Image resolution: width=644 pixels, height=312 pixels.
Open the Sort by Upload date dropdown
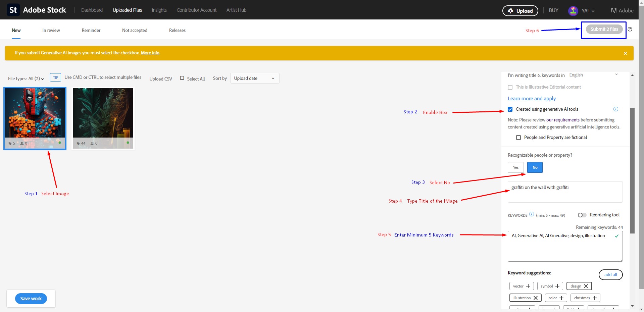[254, 78]
